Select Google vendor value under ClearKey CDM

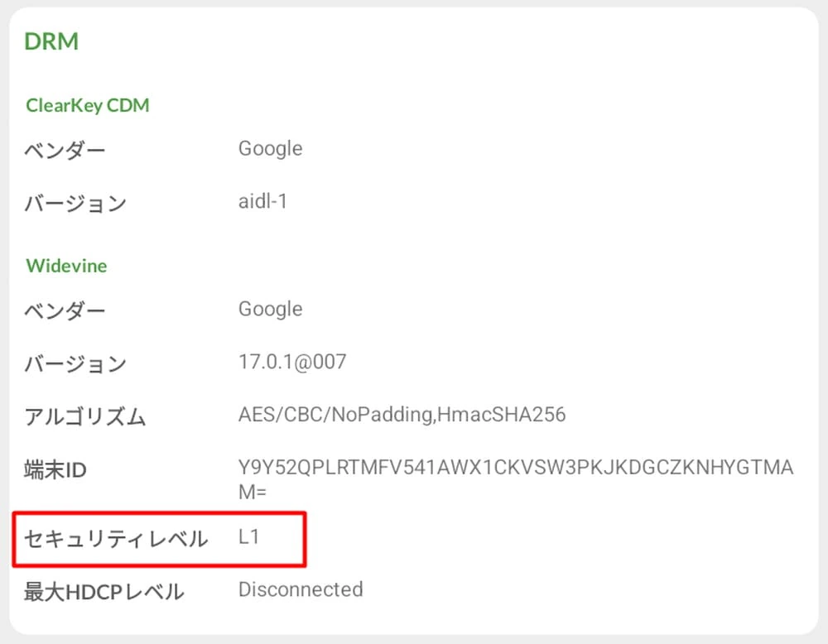click(x=270, y=149)
